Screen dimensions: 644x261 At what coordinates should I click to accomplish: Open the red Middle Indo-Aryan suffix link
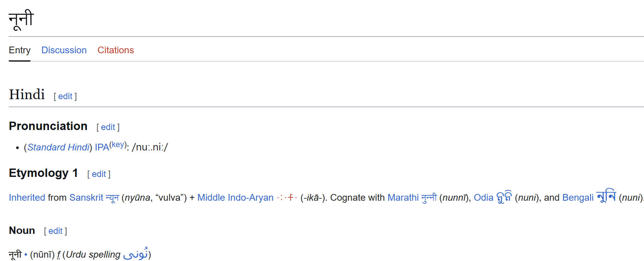coord(287,198)
